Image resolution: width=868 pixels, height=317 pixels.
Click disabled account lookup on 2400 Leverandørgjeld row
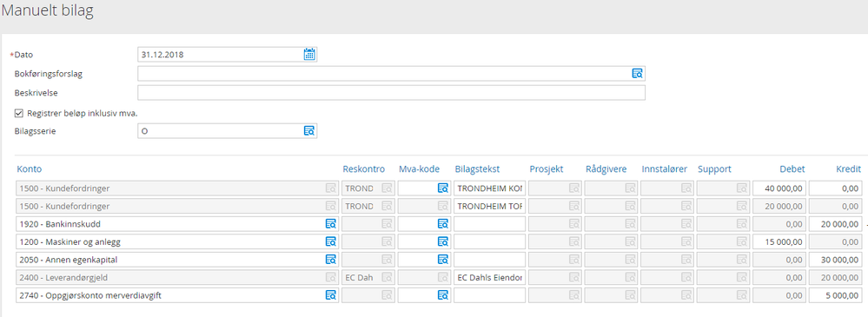330,277
